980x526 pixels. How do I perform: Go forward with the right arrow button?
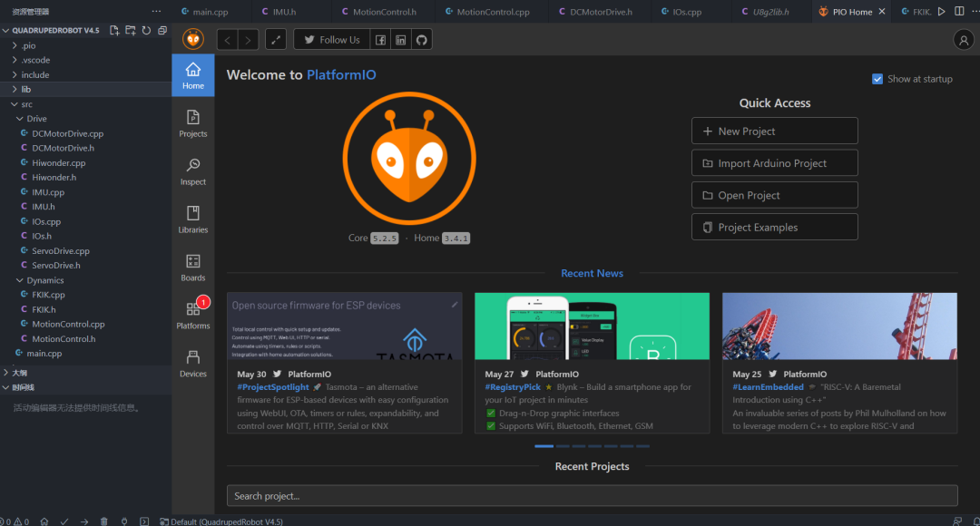(248, 40)
